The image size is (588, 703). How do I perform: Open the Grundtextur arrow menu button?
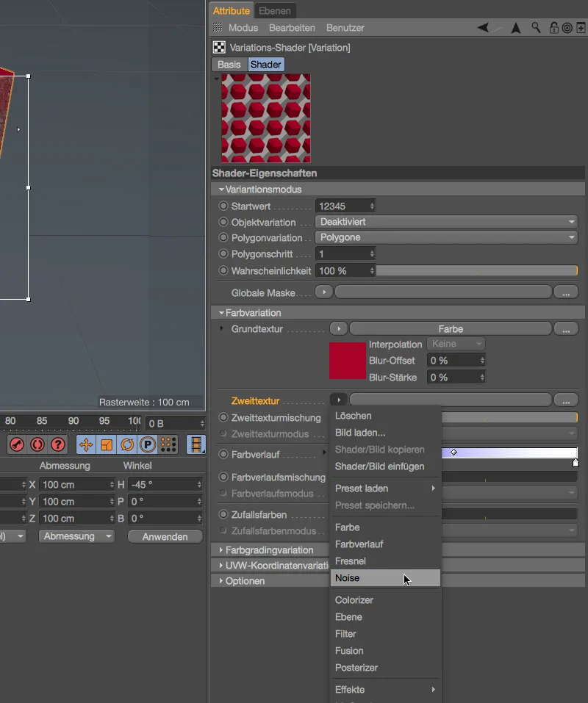coord(339,328)
